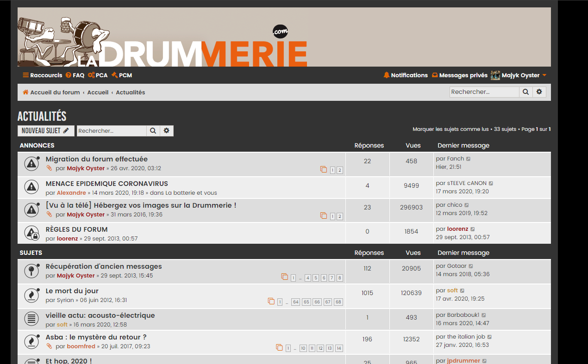This screenshot has width=588, height=364.
Task: Click hot topic icon of Le mort du jour
Action: coord(31,295)
